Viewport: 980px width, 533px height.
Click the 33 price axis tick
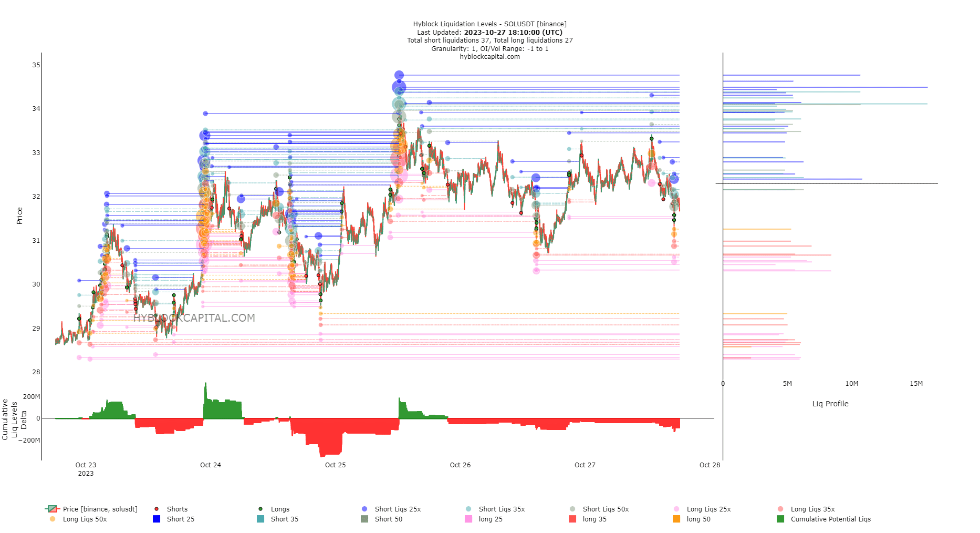coord(36,153)
